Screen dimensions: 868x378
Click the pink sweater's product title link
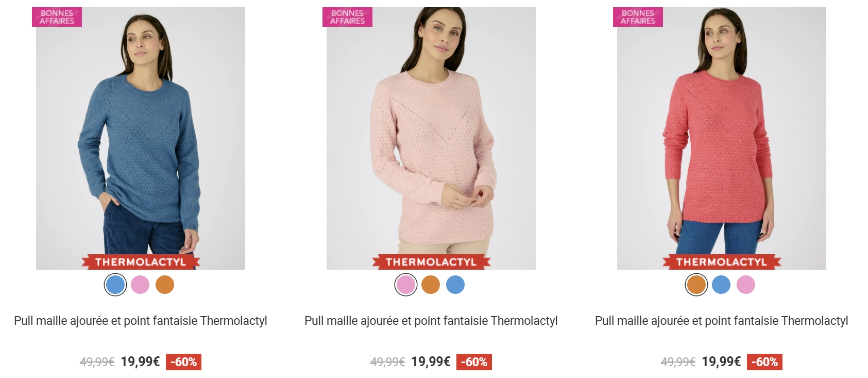click(431, 321)
